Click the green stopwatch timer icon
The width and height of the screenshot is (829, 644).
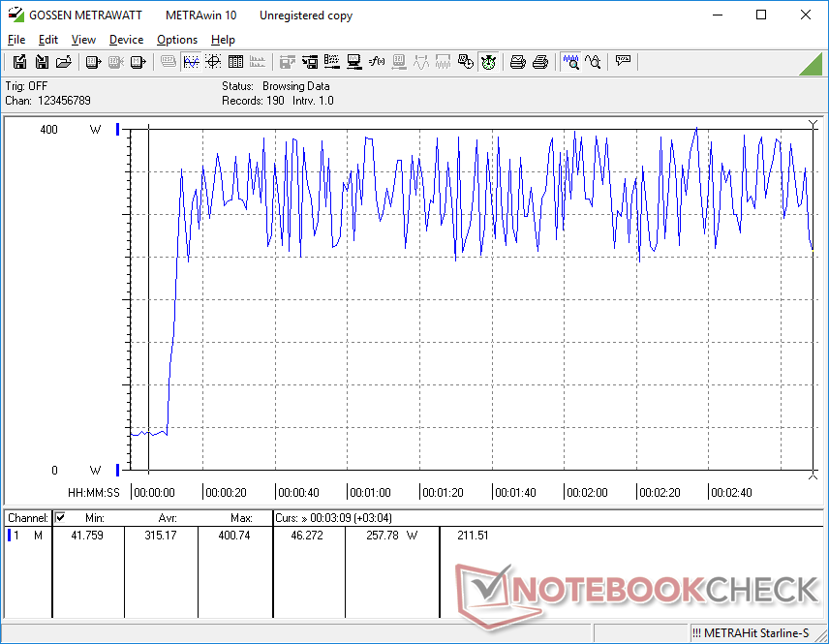pyautogui.click(x=489, y=62)
